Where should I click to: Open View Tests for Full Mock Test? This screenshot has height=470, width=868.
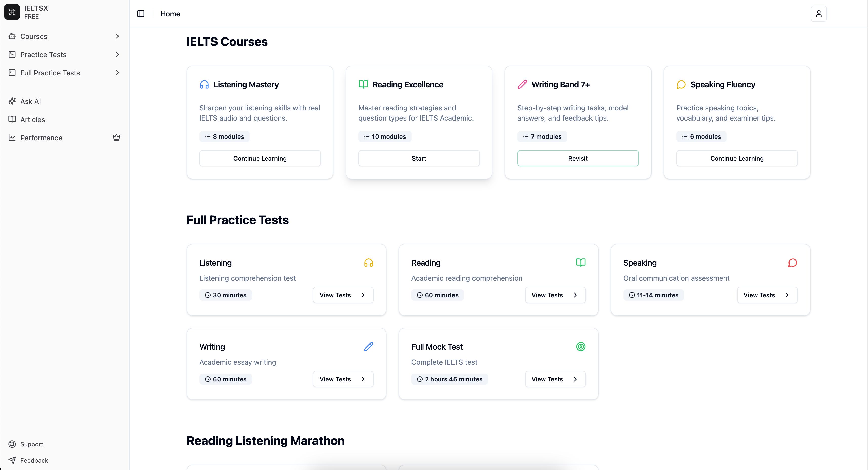pyautogui.click(x=555, y=379)
